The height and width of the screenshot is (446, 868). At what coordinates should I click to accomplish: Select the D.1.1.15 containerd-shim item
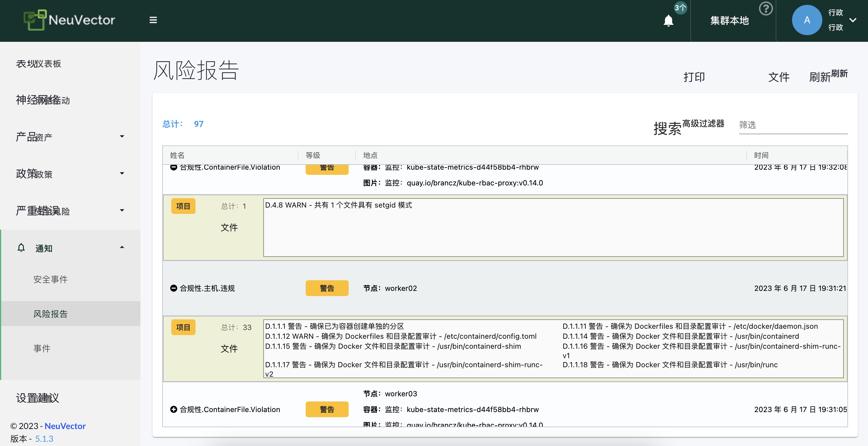pos(393,346)
